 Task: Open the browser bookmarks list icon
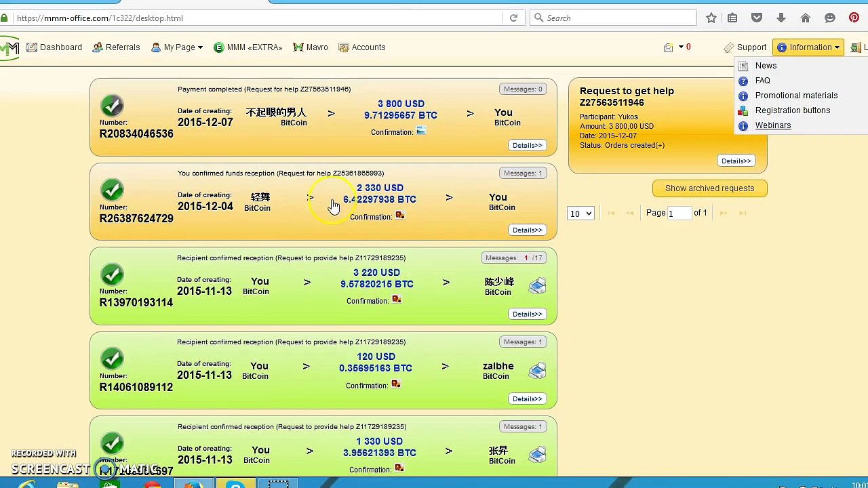pyautogui.click(x=732, y=18)
